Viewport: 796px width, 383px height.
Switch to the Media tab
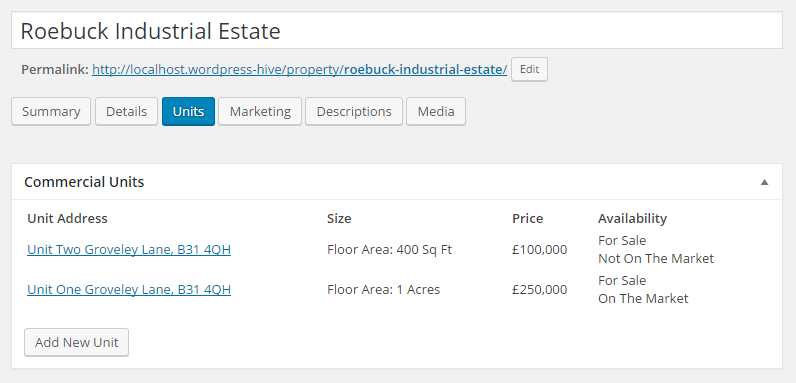pyautogui.click(x=436, y=111)
